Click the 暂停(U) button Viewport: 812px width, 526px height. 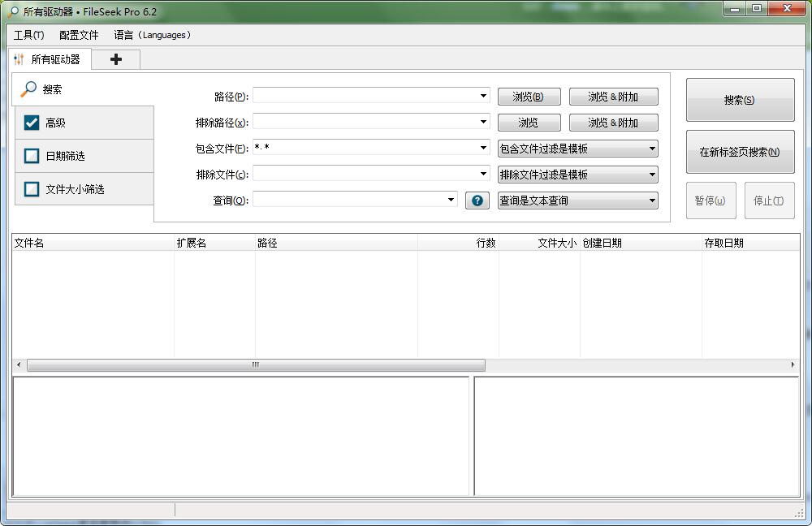(x=710, y=200)
